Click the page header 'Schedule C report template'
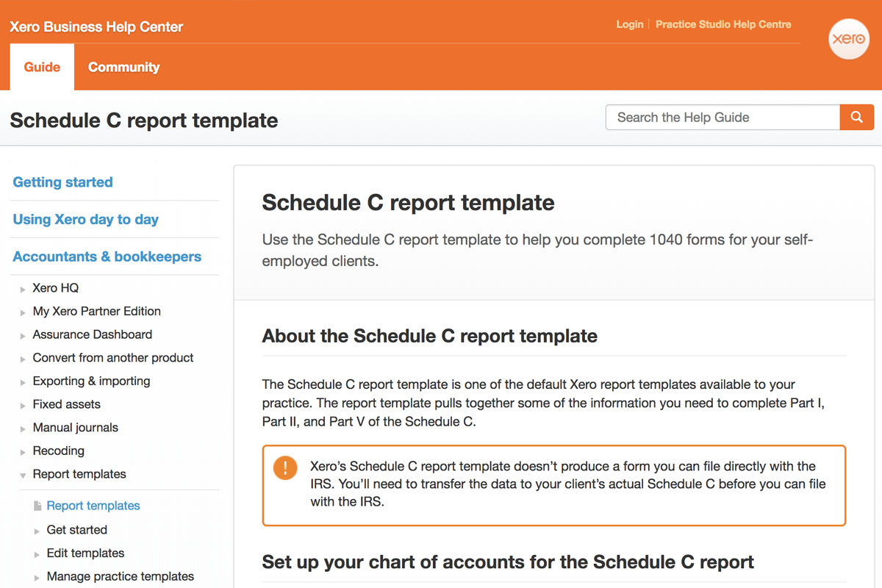 pyautogui.click(x=144, y=121)
